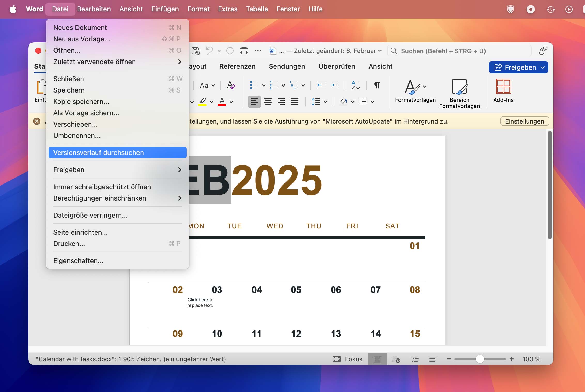The width and height of the screenshot is (585, 392).
Task: Switch to web layout view button
Action: (396, 359)
